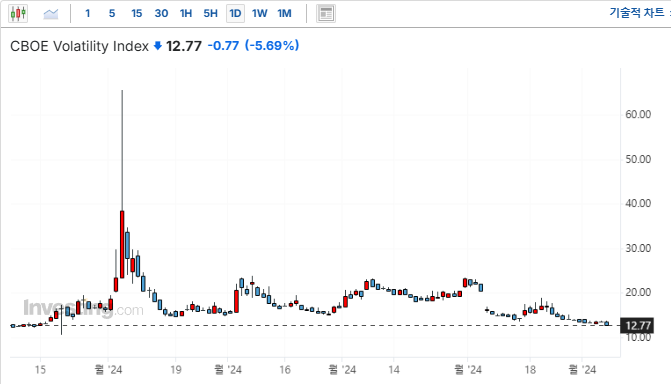Click the date label 16 on time axis
Image resolution: width=671 pixels, height=384 pixels.
click(x=285, y=369)
